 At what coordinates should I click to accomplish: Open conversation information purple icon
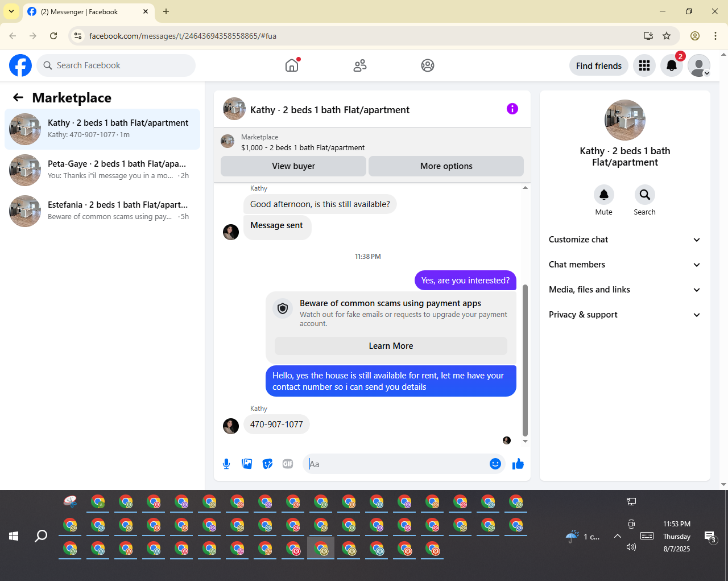(512, 109)
